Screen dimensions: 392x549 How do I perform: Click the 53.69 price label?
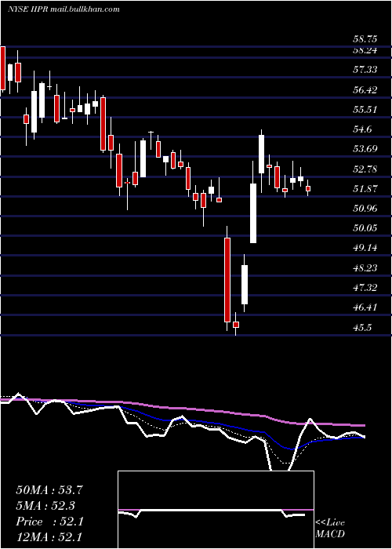365,149
